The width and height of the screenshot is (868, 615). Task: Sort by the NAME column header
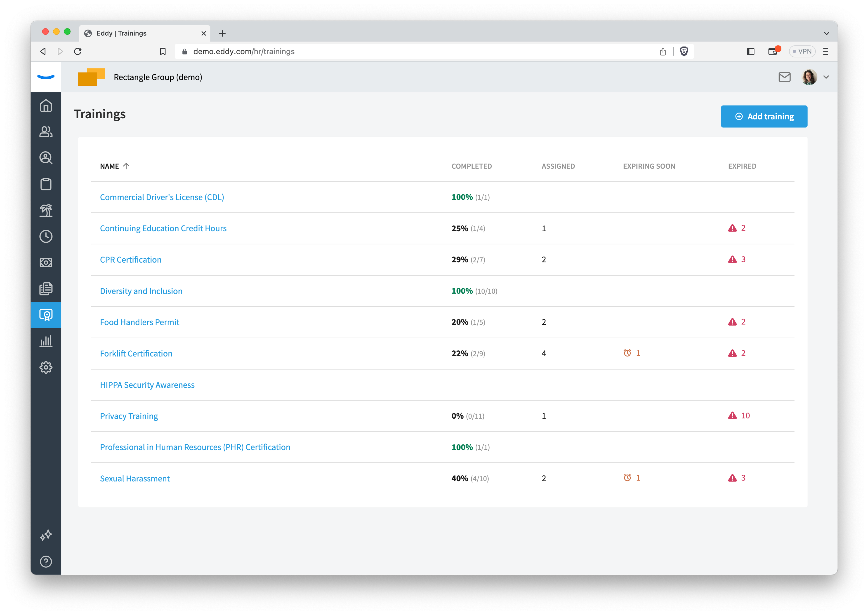[x=114, y=166]
